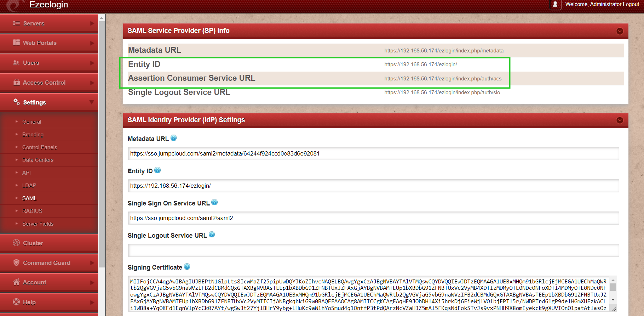Click the Account home icon
This screenshot has height=316, width=644.
(x=16, y=282)
